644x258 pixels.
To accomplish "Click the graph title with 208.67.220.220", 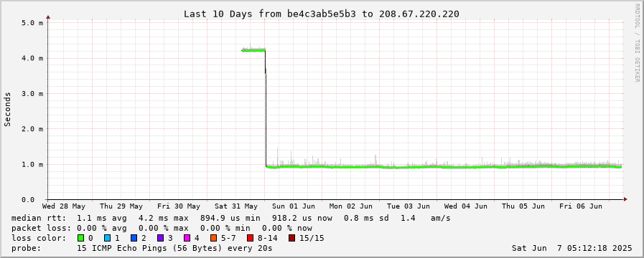I will (321, 14).
